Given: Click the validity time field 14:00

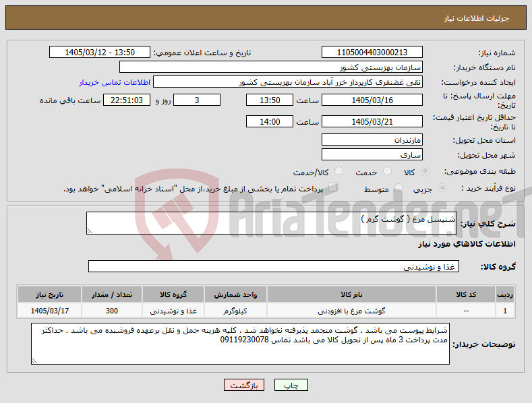Looking at the screenshot, I should [270, 121].
